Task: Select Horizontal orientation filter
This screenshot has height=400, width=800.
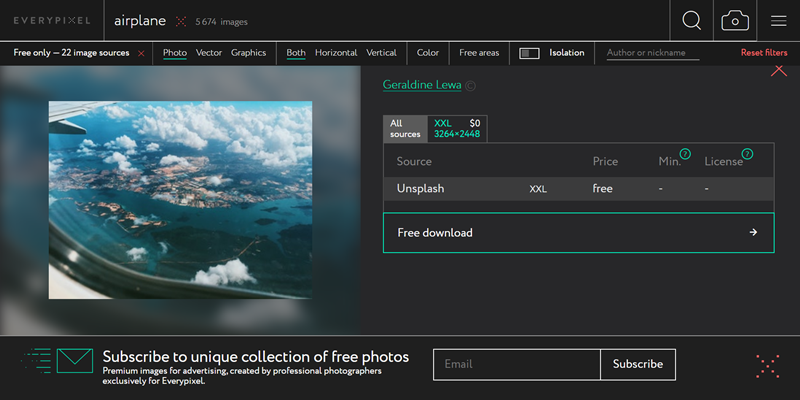Action: 335,53
